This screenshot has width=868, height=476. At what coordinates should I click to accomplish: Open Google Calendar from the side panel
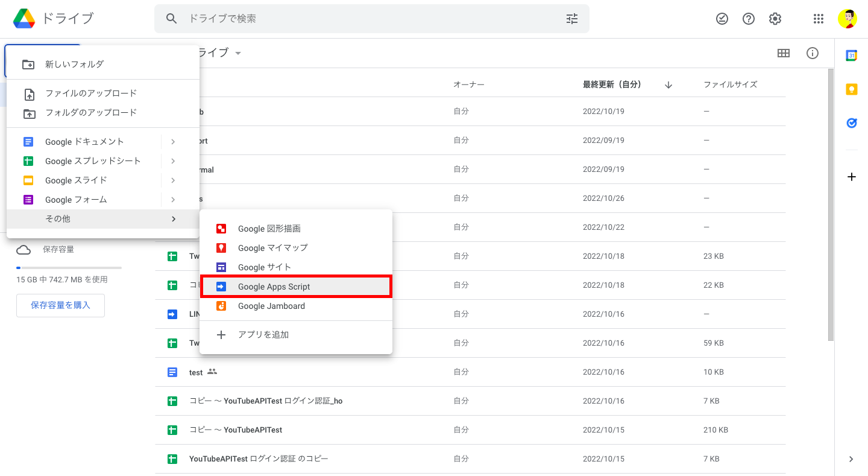[x=851, y=55]
